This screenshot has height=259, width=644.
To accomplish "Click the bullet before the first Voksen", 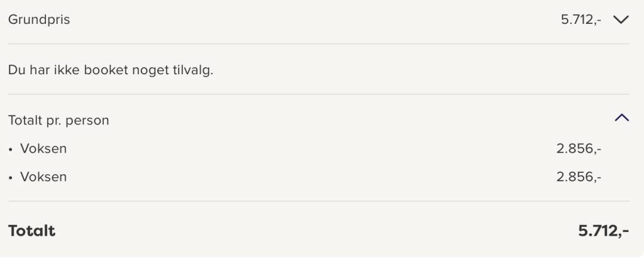I will coord(11,150).
